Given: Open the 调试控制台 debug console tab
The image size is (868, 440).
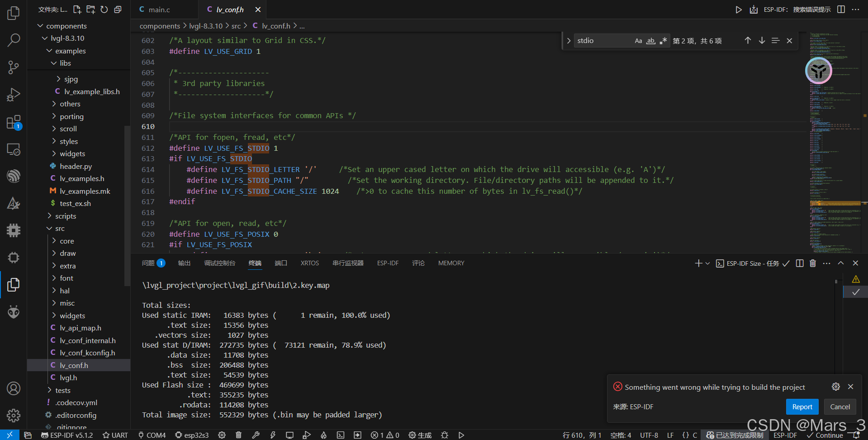Looking at the screenshot, I should pyautogui.click(x=220, y=263).
